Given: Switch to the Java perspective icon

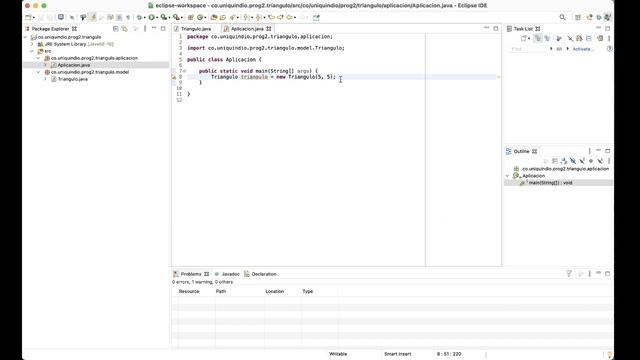Looking at the screenshot, I should tap(607, 17).
